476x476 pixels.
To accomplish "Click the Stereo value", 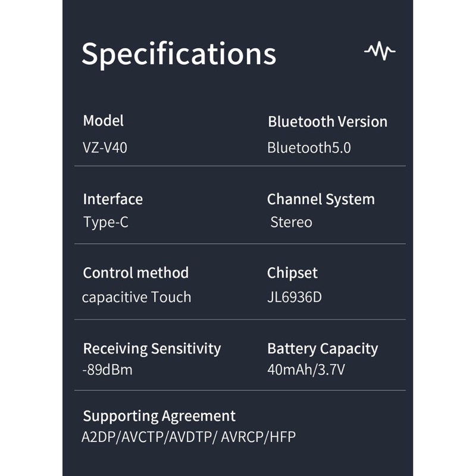I will point(291,223).
